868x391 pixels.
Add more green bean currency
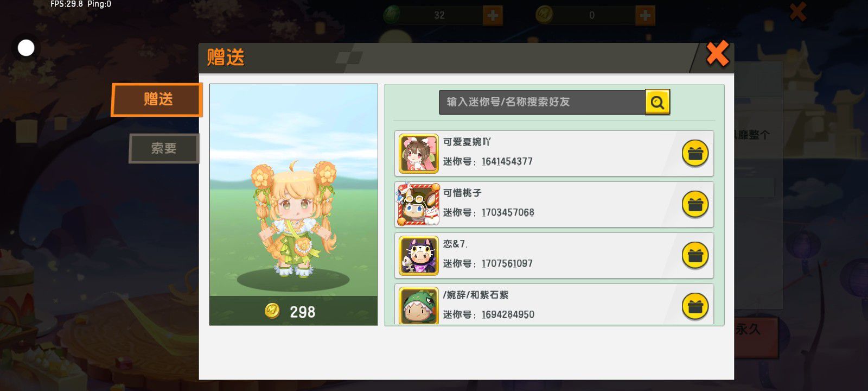[493, 15]
